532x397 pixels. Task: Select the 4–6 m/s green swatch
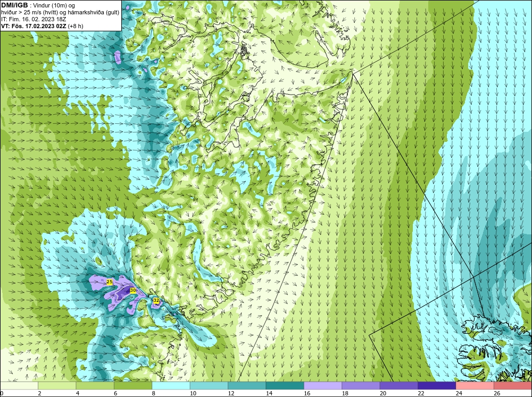coord(95,385)
